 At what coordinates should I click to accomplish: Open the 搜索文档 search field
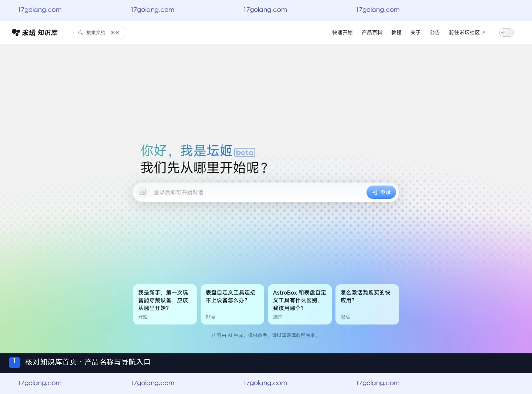100,33
